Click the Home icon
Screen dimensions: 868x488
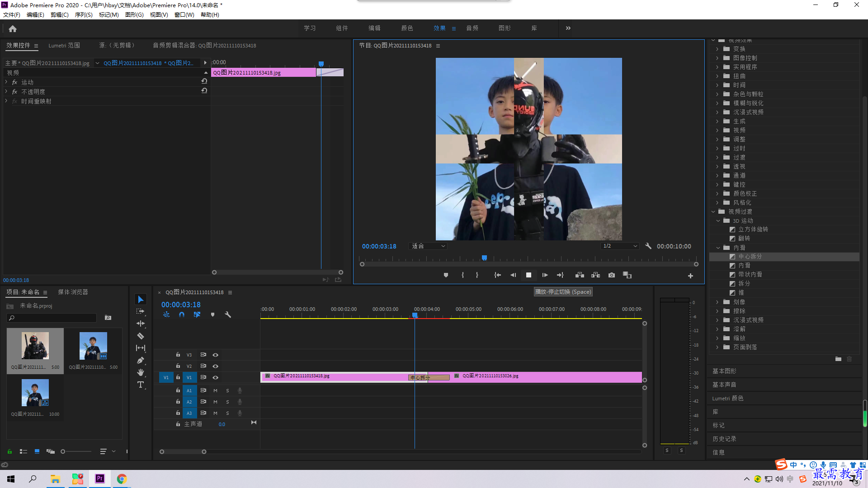pos(13,28)
